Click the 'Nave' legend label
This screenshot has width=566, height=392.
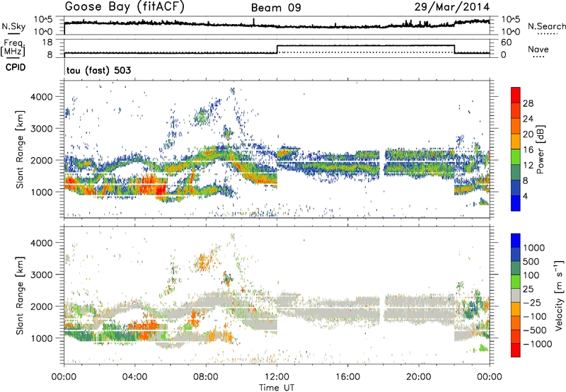click(538, 49)
